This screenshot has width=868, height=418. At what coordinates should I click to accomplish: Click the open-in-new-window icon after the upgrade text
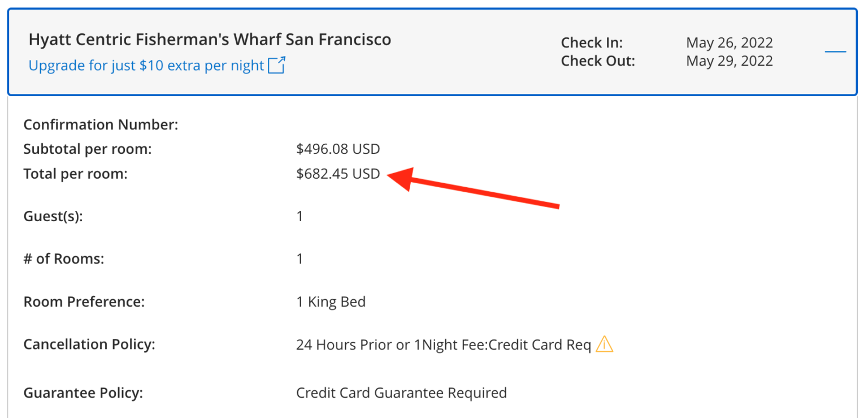(x=277, y=65)
